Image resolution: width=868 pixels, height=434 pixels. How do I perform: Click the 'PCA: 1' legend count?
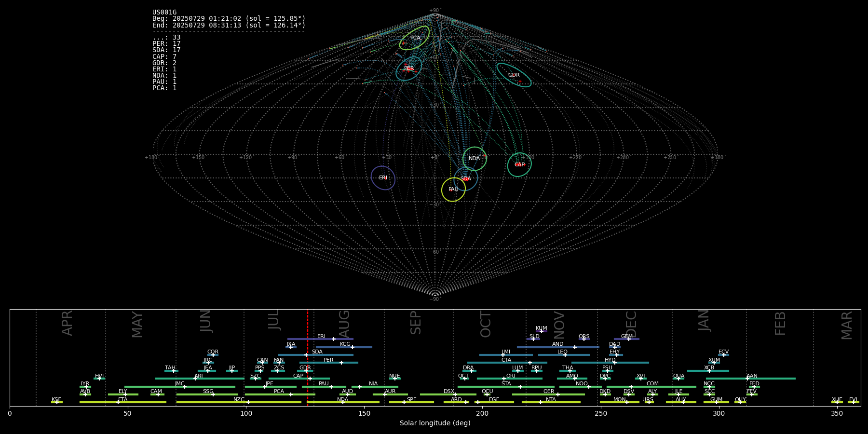click(164, 88)
